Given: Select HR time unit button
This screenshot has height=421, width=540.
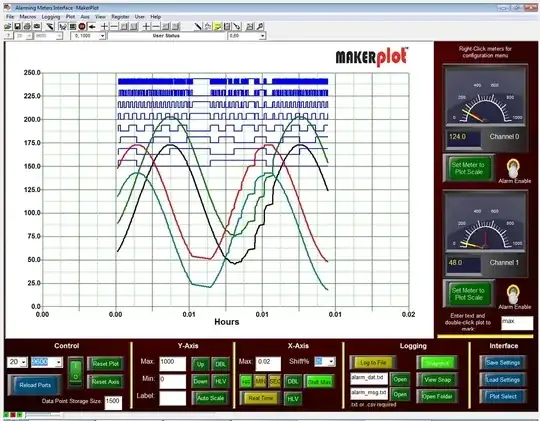Looking at the screenshot, I should tap(246, 382).
